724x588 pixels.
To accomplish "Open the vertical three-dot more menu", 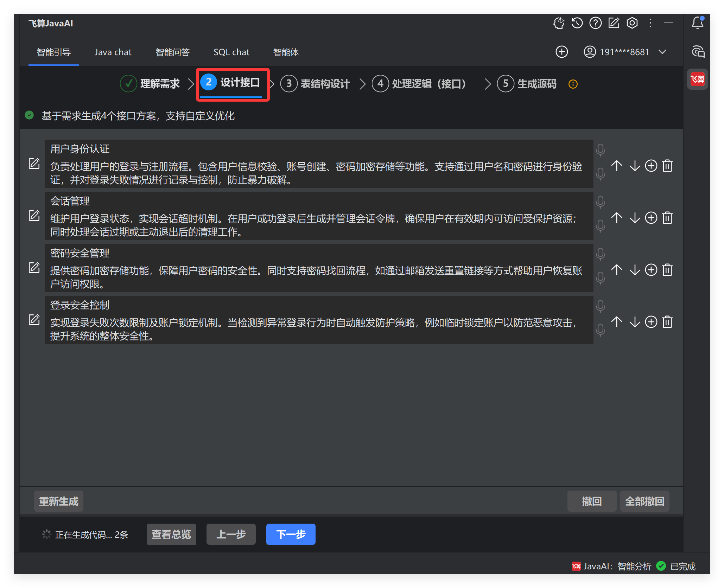I will tap(650, 23).
